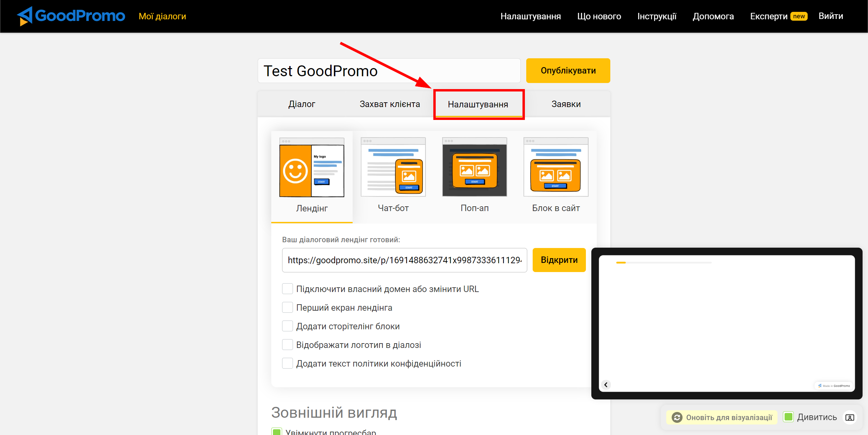
Task: Toggle the Дивитись green checkbox
Action: click(789, 417)
